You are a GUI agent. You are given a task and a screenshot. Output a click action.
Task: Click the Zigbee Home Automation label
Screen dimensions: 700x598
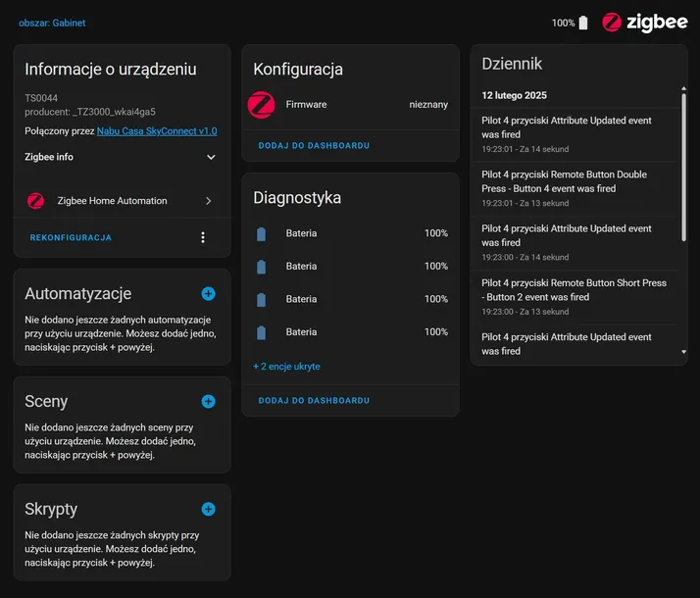click(112, 201)
